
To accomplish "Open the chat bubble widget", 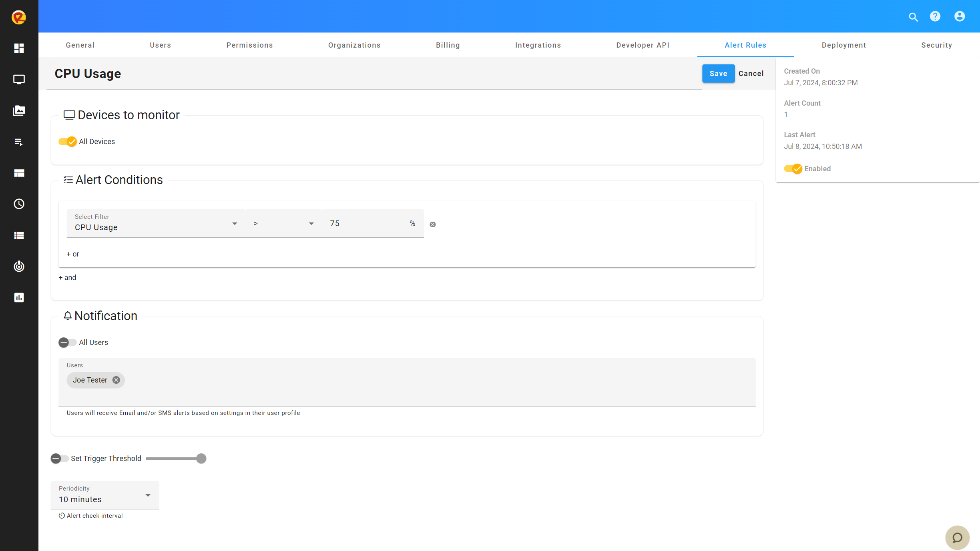I will (957, 537).
